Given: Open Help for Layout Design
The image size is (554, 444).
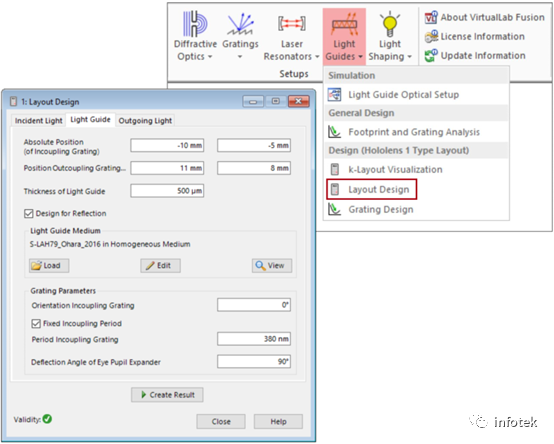Looking at the screenshot, I should [x=278, y=421].
